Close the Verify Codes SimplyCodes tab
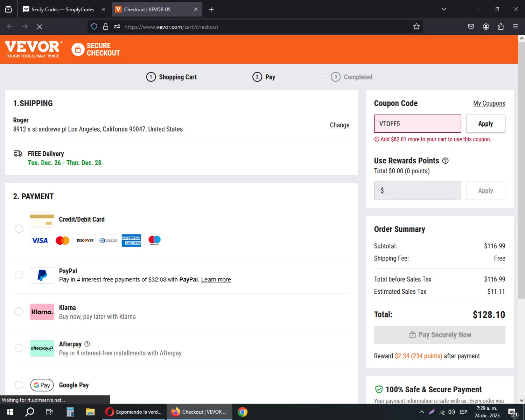 (104, 9)
